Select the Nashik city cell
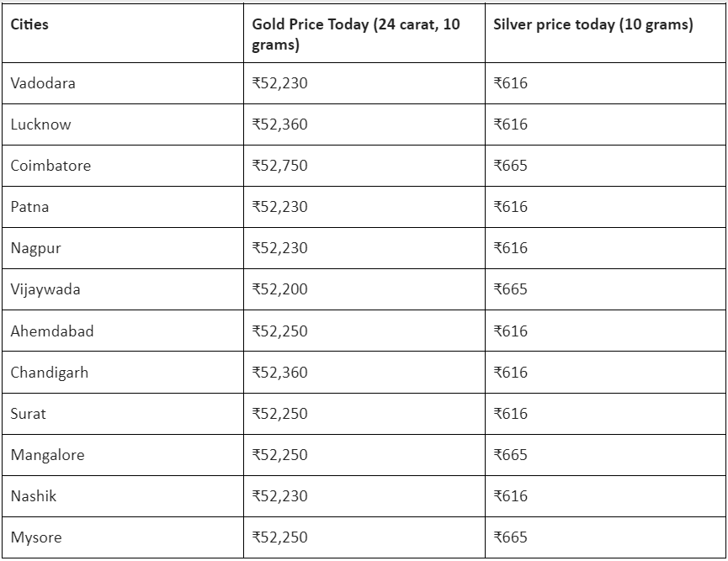This screenshot has width=728, height=561. [x=34, y=495]
